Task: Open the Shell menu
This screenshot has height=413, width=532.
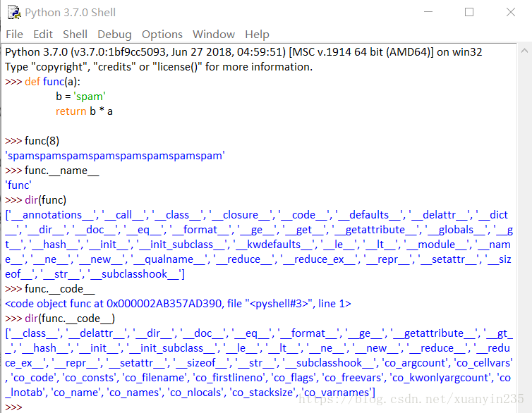Action: click(75, 35)
